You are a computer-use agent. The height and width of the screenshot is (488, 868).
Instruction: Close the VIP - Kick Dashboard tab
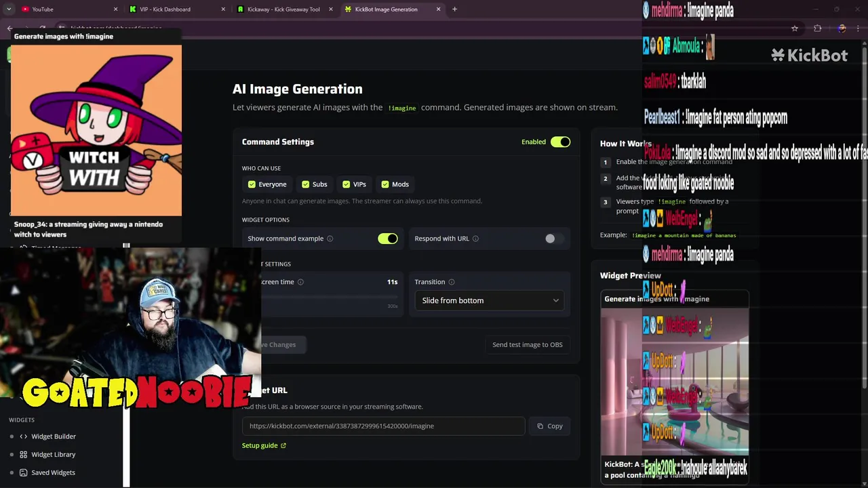[x=224, y=9]
